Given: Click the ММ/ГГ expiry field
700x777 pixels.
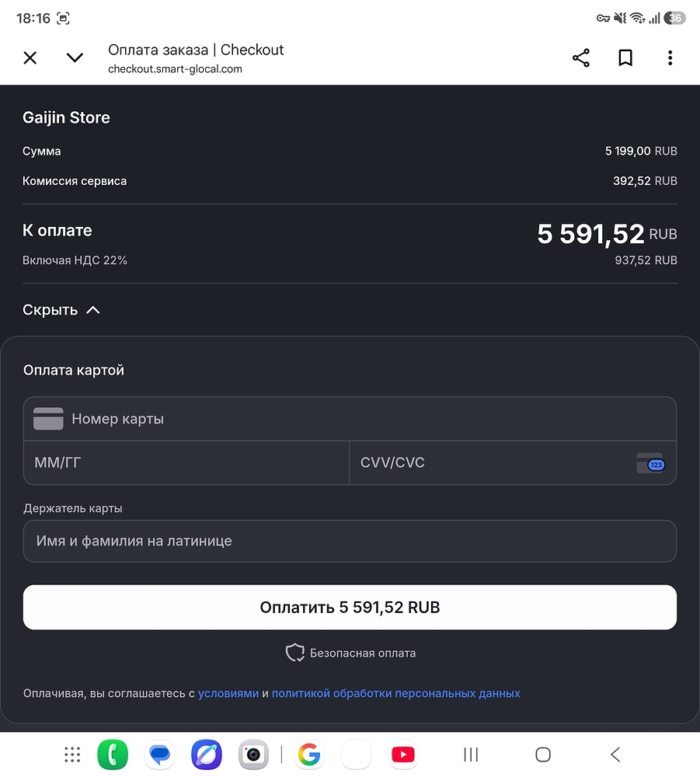Looking at the screenshot, I should click(186, 463).
